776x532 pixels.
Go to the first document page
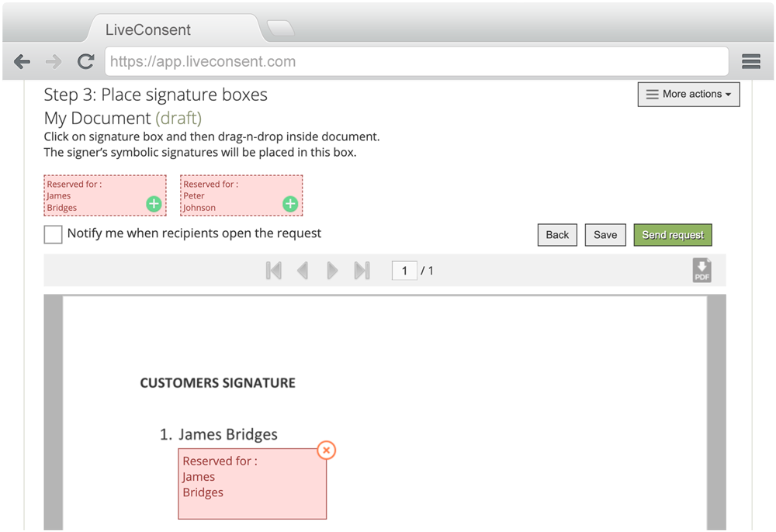coord(273,271)
